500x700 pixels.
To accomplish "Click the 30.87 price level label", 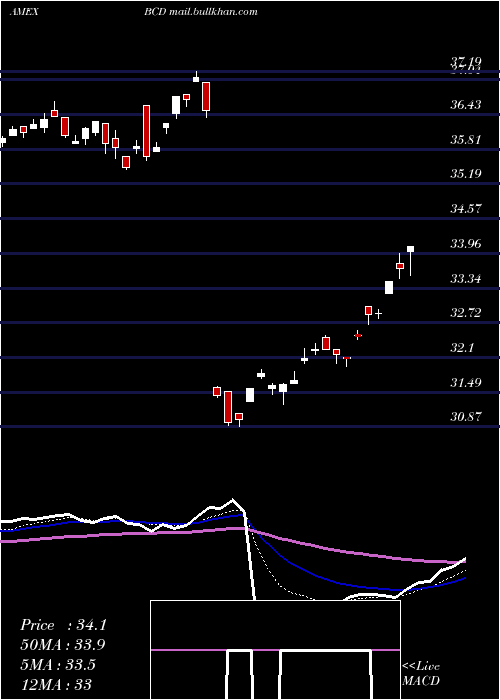I will pos(466,416).
